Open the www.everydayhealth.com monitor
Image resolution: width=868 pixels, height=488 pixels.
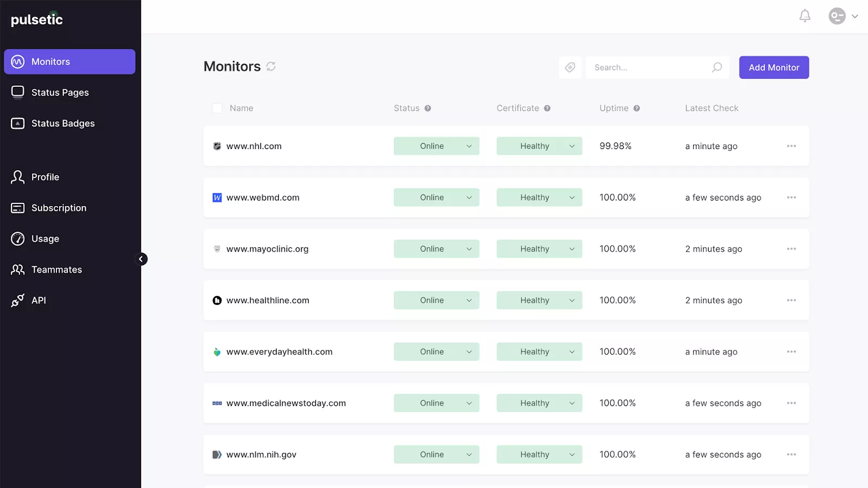279,352
